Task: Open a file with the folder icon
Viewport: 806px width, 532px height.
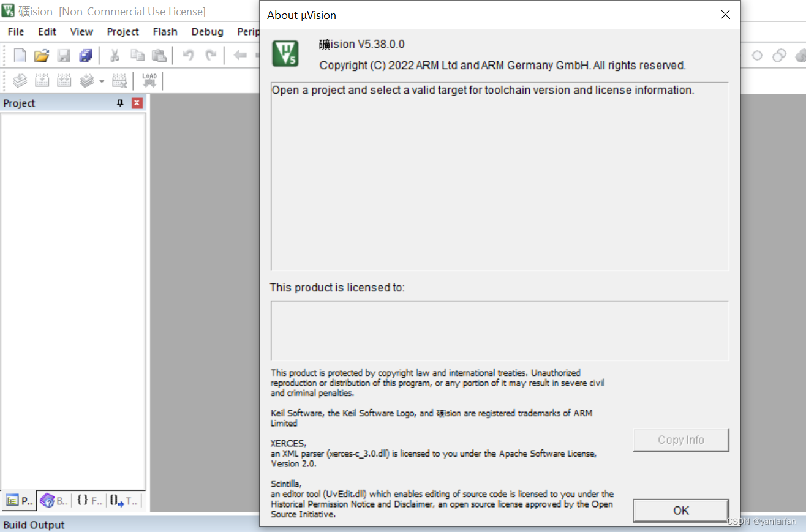Action: coord(41,56)
